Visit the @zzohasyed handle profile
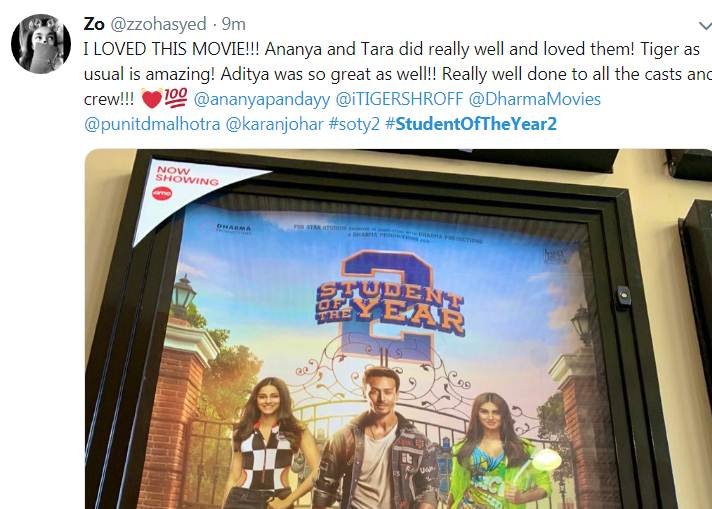Image resolution: width=712 pixels, height=509 pixels. [158, 24]
